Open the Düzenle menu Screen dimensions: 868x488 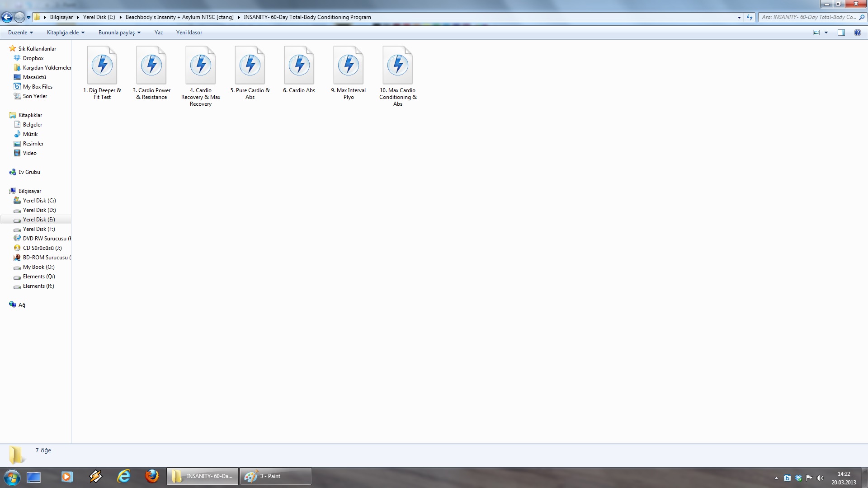20,33
